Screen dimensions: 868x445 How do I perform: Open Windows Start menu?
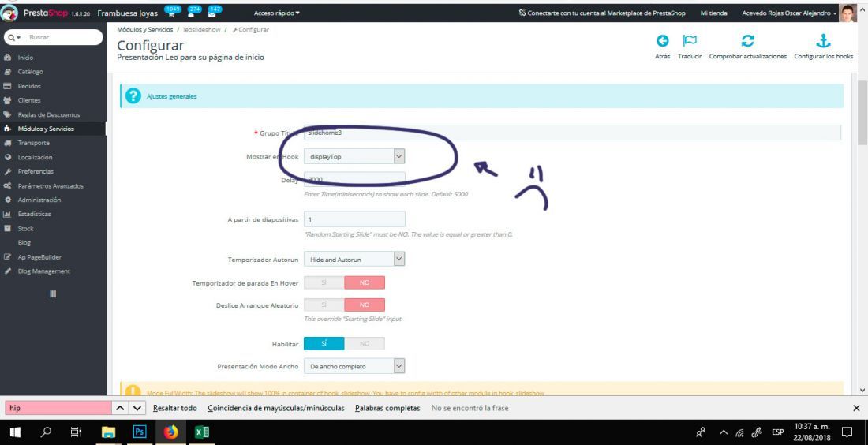point(15,432)
